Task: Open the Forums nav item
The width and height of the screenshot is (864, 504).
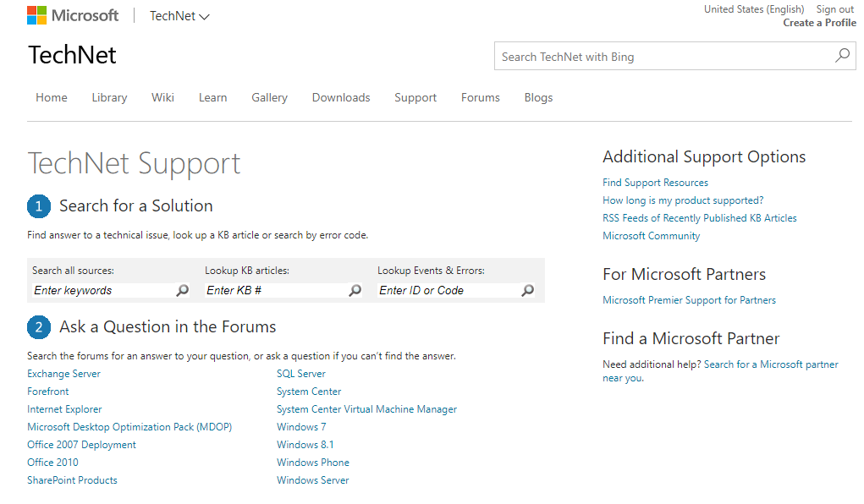Action: (481, 97)
